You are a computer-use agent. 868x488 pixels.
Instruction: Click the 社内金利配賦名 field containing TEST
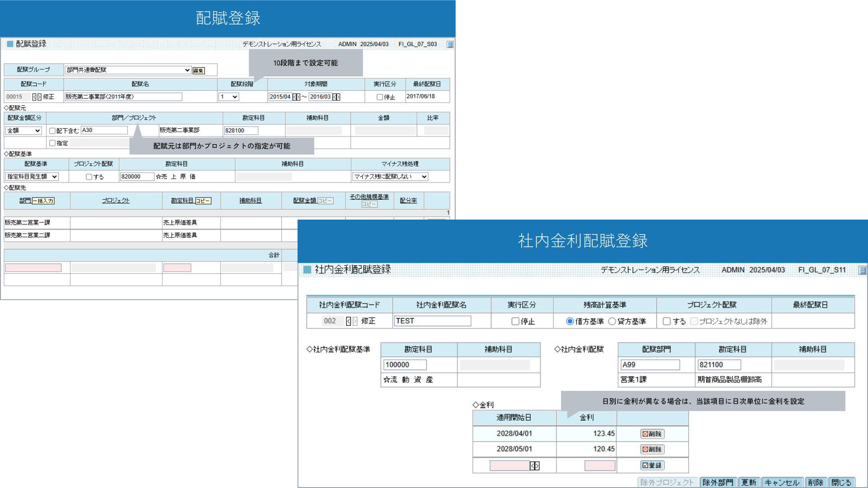432,321
